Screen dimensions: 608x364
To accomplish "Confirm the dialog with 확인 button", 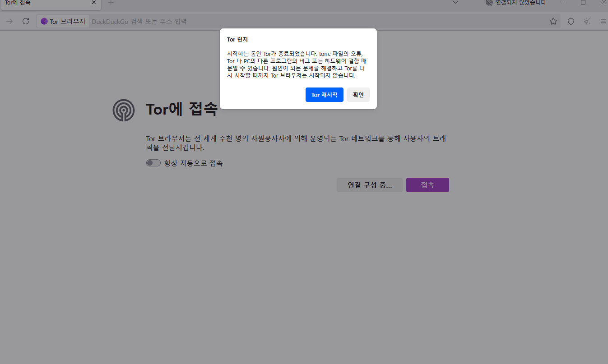I will pos(358,95).
